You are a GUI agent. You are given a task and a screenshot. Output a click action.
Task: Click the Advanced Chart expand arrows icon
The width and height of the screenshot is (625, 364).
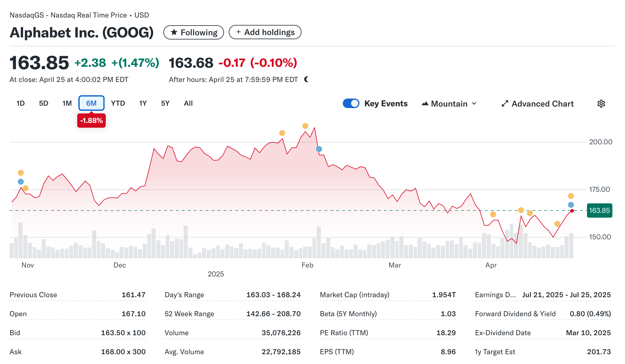point(505,104)
